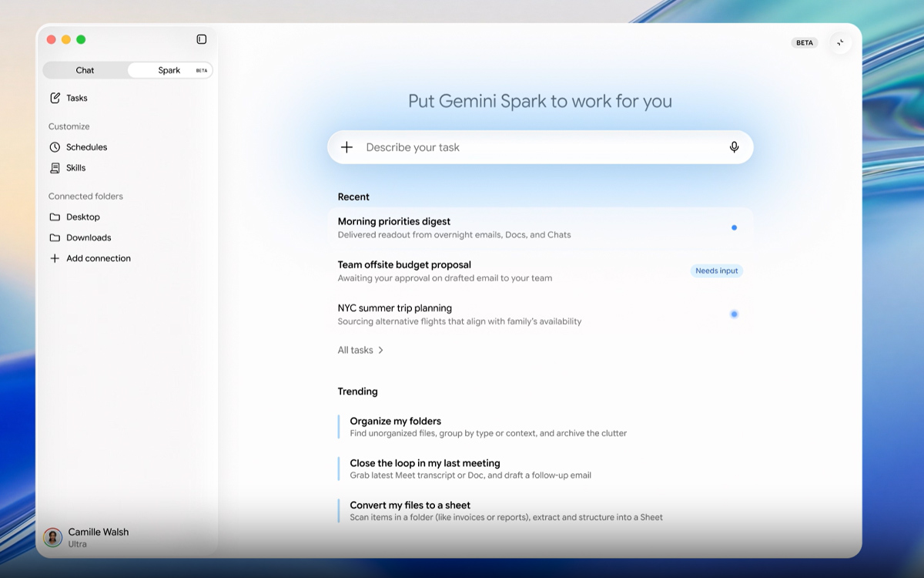Open Tasks in the sidebar
Viewport: 924px width, 578px height.
click(x=77, y=98)
